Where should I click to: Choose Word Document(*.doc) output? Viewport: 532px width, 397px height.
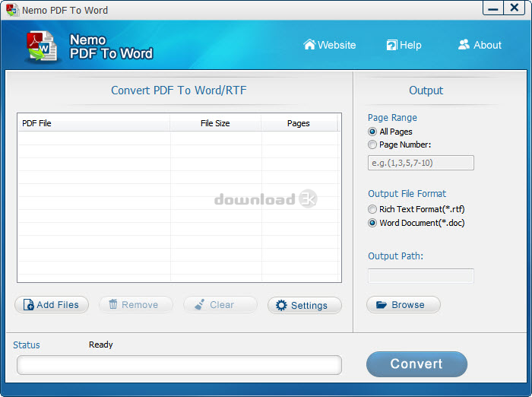[372, 223]
